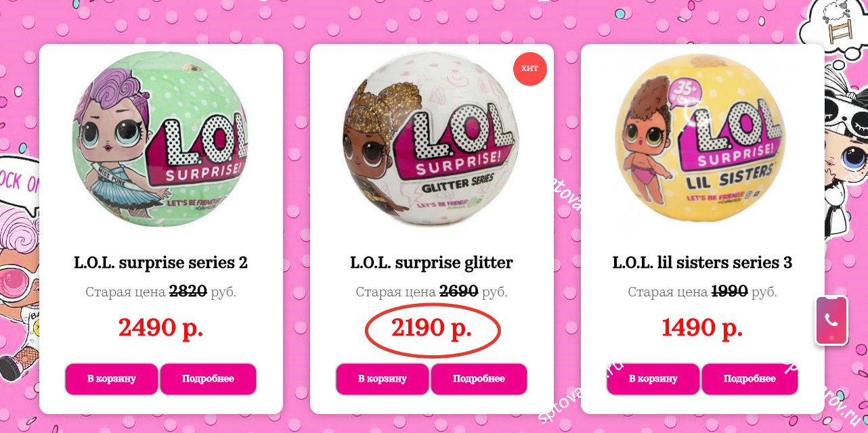Click the crossed-out old price 2690
This screenshot has width=868, height=433.
coord(459,292)
